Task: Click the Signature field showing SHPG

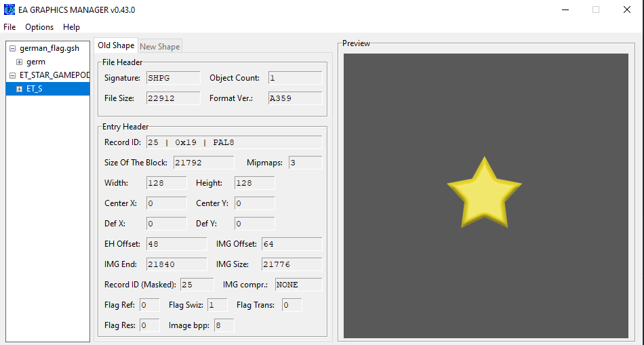Action: point(174,78)
